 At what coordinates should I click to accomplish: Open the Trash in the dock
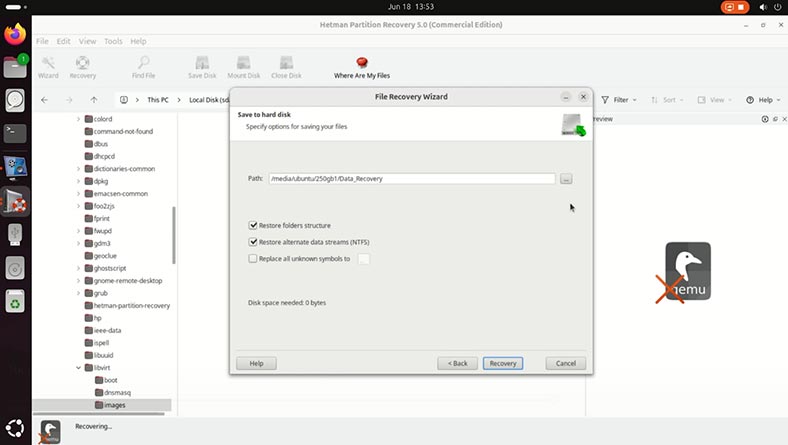(15, 301)
